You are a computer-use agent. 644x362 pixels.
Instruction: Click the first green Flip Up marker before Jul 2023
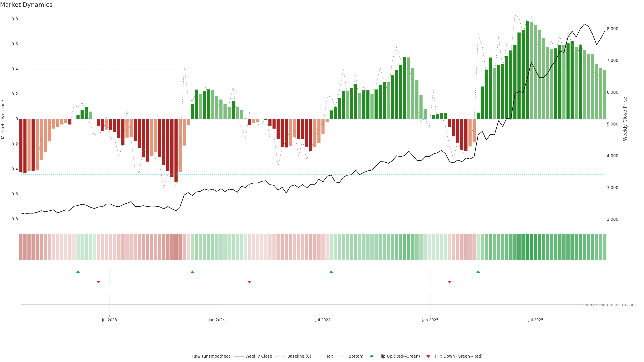(78, 272)
